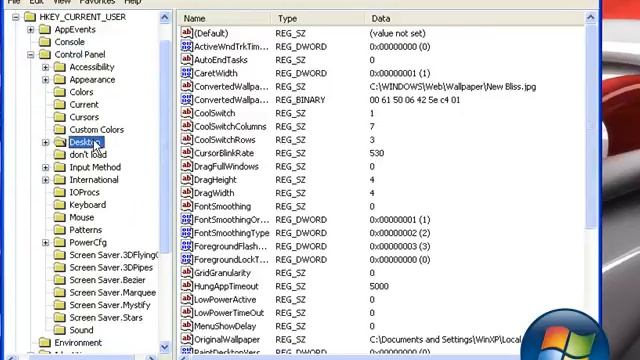Viewport: 640px width, 360px height.
Task: Select the Screen Saver.Marquee key
Action: pyautogui.click(x=113, y=293)
